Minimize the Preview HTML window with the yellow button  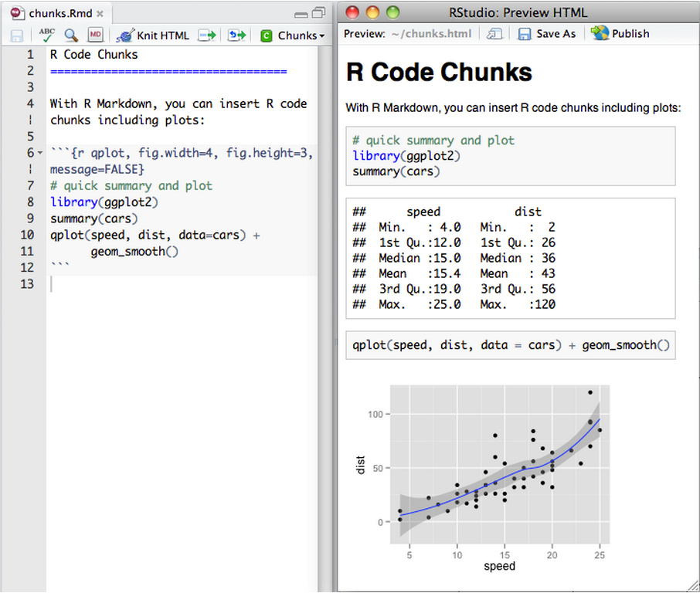pos(372,12)
